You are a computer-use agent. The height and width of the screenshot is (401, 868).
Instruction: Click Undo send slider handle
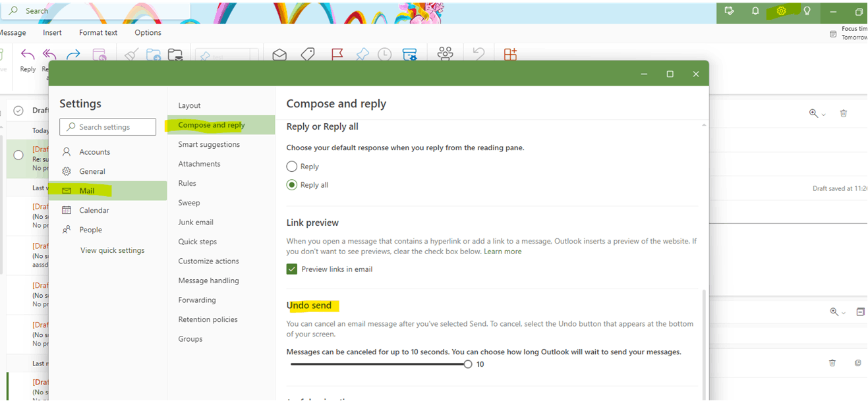coord(467,364)
